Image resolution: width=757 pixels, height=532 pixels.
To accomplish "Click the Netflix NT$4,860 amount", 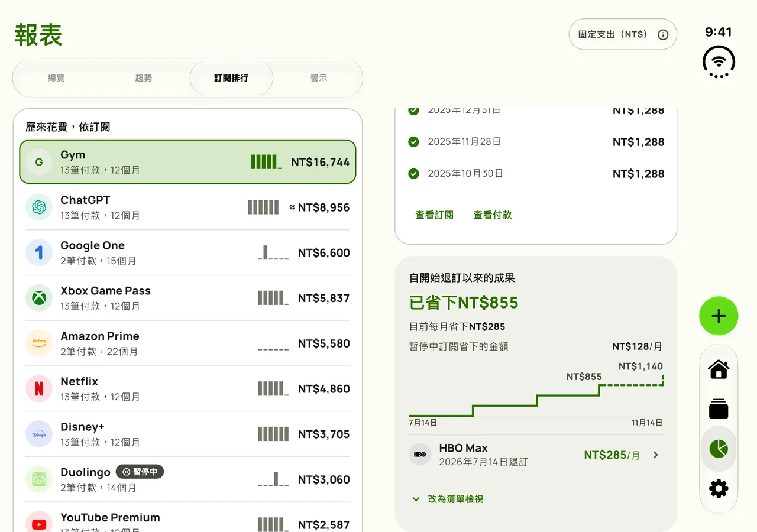I will 324,389.
